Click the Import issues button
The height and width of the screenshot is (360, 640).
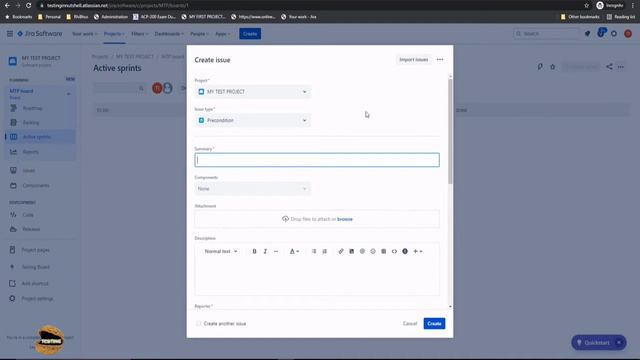point(413,60)
